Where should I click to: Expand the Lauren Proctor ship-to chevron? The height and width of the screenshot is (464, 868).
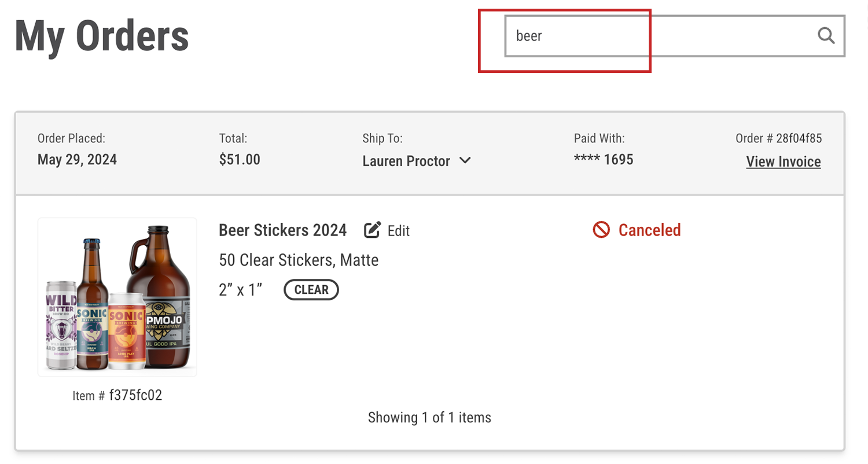(x=465, y=160)
